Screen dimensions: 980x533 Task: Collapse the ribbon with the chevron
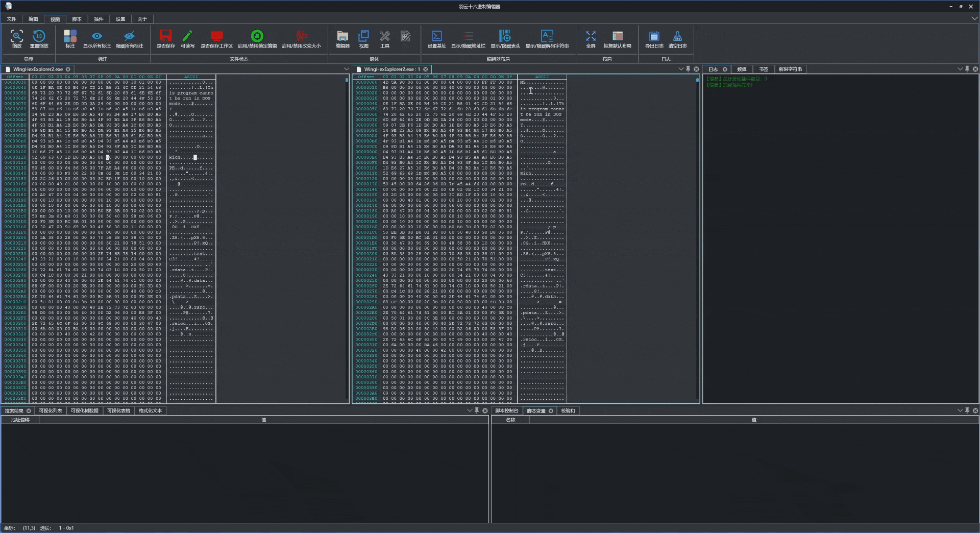(974, 18)
